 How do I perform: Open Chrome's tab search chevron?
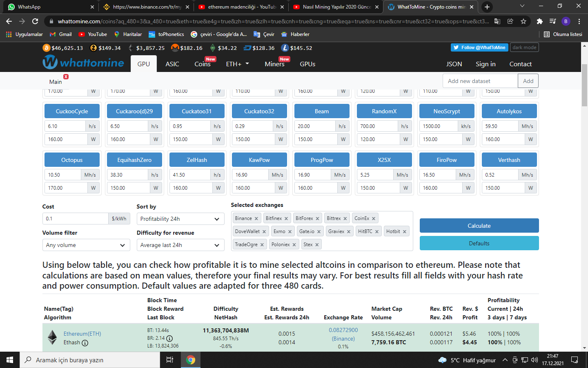(522, 6)
